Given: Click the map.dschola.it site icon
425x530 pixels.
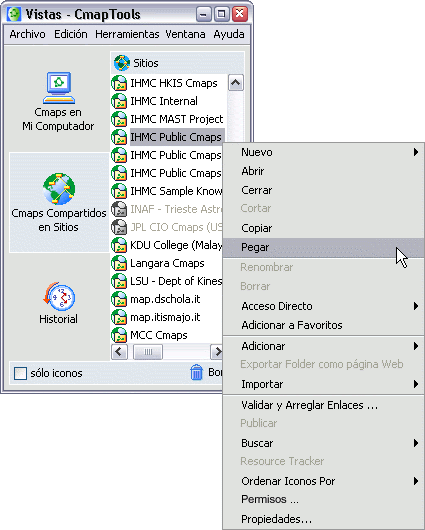Looking at the screenshot, I should 119,299.
